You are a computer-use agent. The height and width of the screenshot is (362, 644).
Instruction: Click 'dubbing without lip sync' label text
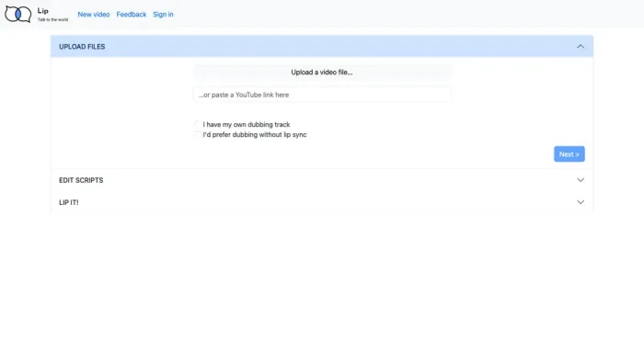coord(270,134)
